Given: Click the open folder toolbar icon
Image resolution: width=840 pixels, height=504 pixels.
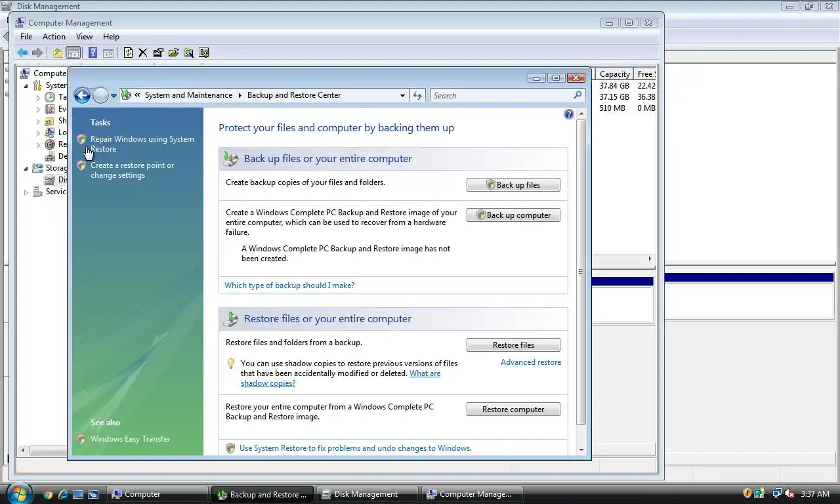Looking at the screenshot, I should [x=173, y=53].
